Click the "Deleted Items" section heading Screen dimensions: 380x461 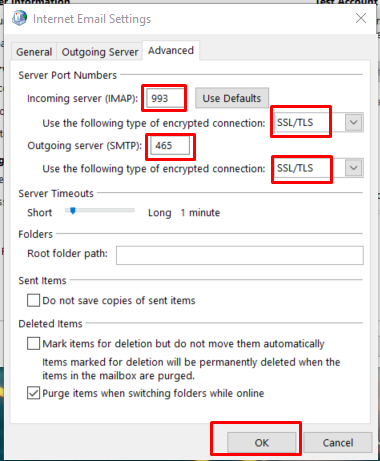point(50,324)
